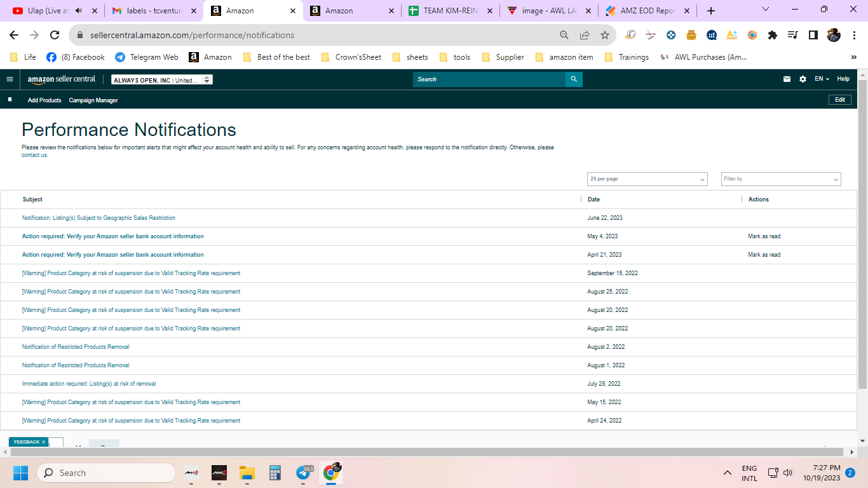
Task: Open the ALWAYS OPEN, INC account switcher
Action: 162,80
